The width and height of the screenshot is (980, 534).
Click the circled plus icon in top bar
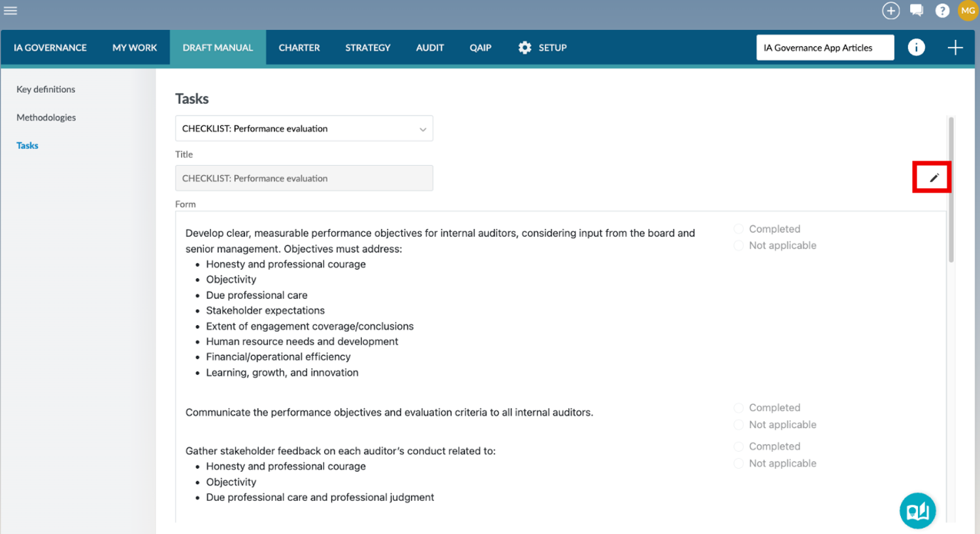click(x=890, y=10)
